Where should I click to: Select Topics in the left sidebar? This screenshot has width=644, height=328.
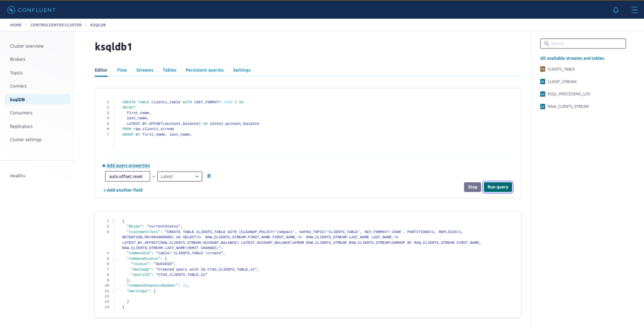16,73
